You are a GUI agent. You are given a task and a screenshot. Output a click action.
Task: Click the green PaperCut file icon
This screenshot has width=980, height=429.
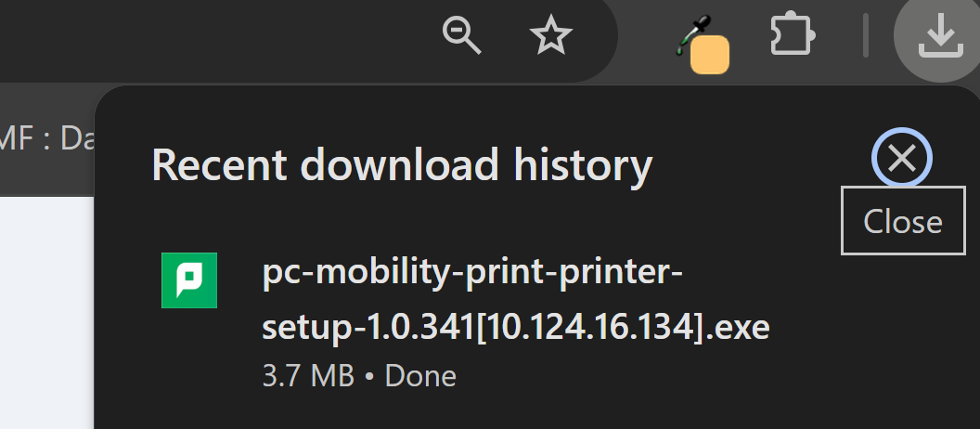point(189,280)
